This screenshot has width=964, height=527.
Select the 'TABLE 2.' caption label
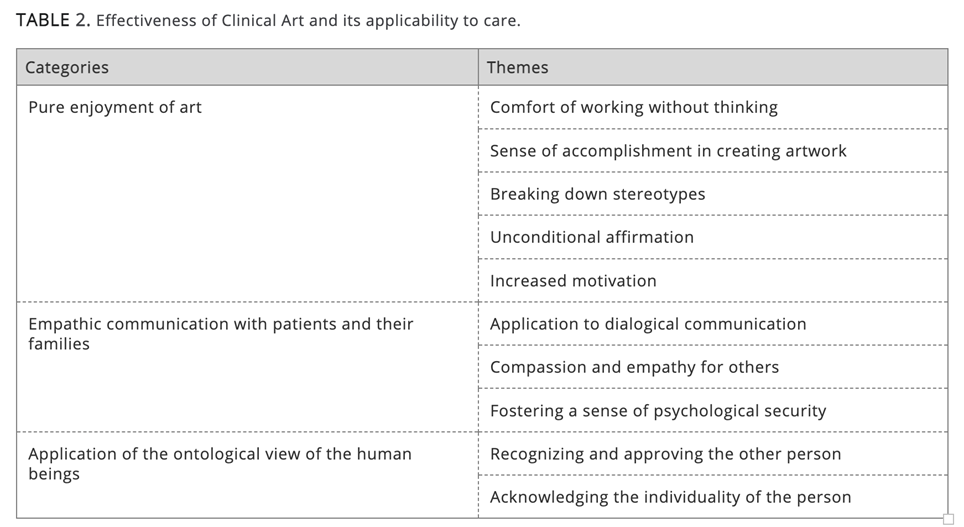coord(53,20)
